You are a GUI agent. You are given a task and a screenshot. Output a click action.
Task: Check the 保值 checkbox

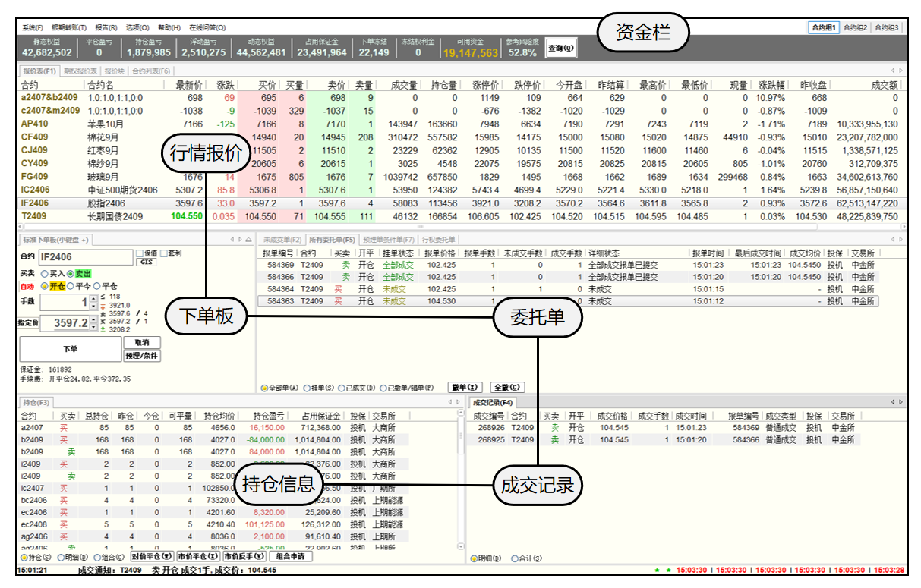139,253
